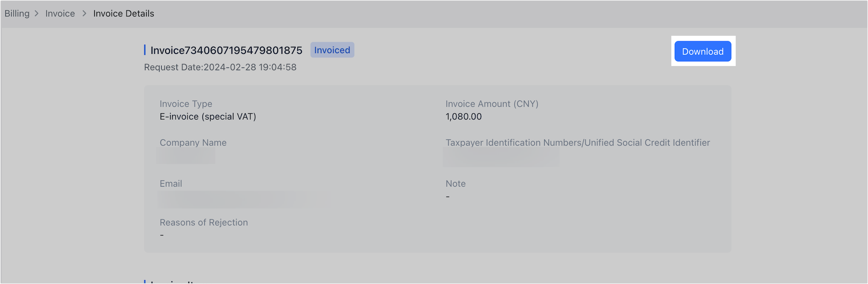This screenshot has width=868, height=284.
Task: Click the Company Name field
Action: (x=193, y=142)
